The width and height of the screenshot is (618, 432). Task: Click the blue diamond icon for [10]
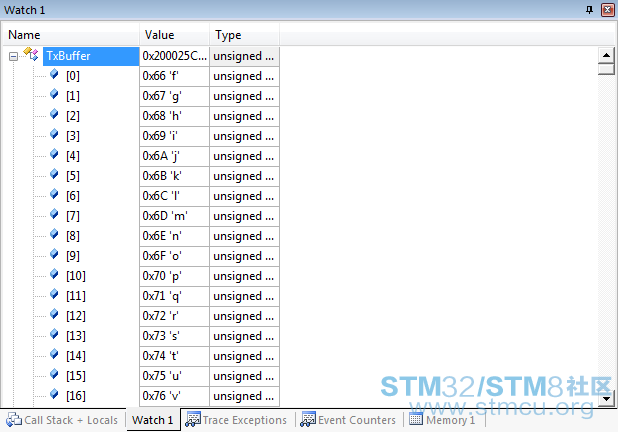tap(54, 274)
